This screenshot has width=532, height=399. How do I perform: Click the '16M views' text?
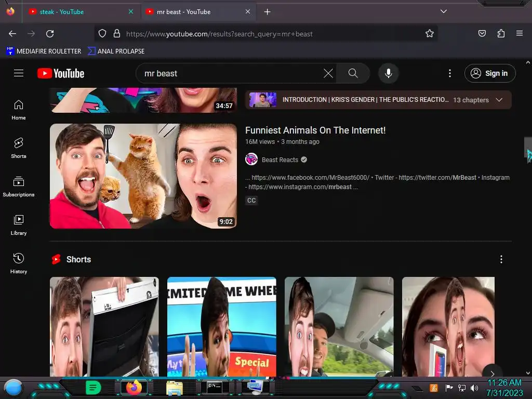pyautogui.click(x=260, y=141)
